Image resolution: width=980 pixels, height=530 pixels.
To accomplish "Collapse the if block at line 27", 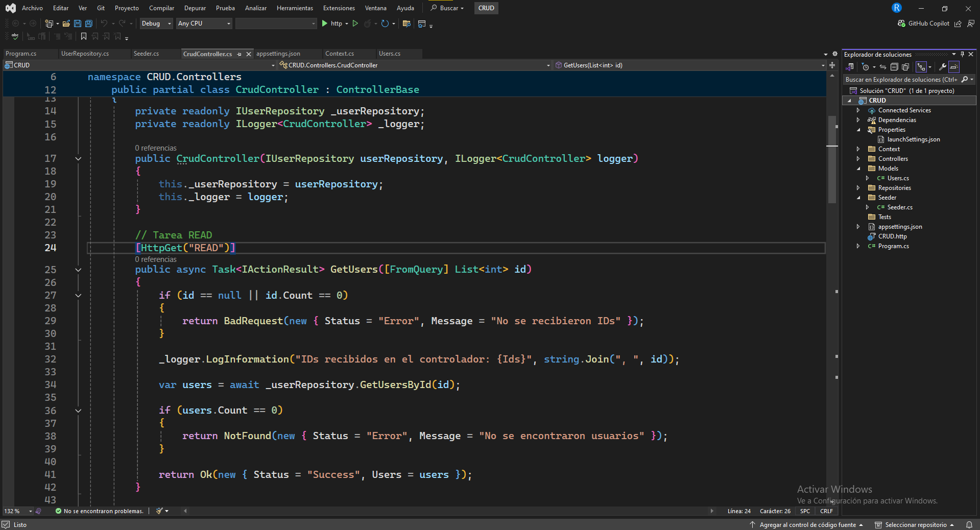I will pos(78,295).
